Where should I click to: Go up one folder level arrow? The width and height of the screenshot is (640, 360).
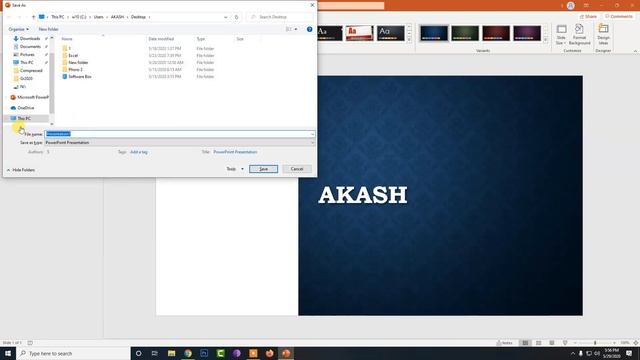[x=33, y=17]
